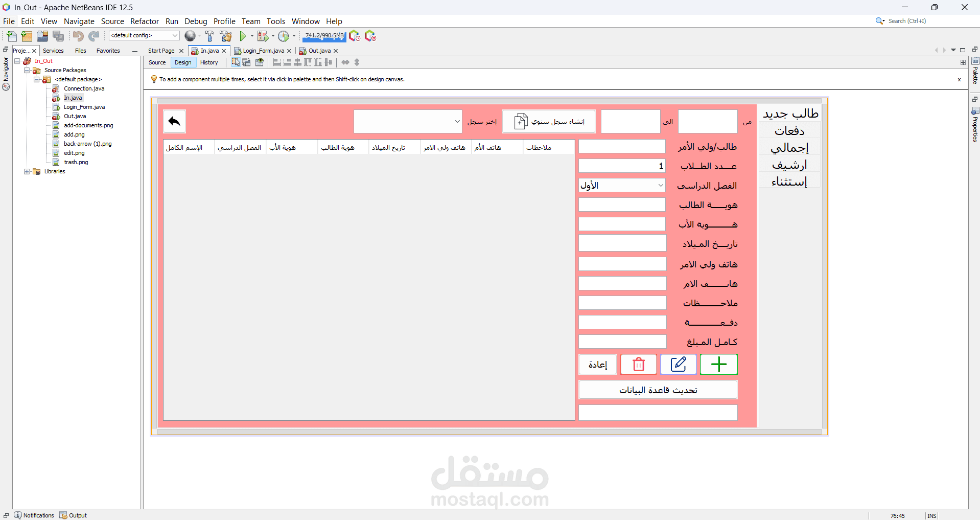The width and height of the screenshot is (980, 520).
Task: Click the عدد الطلاب field showing 1
Action: [622, 166]
